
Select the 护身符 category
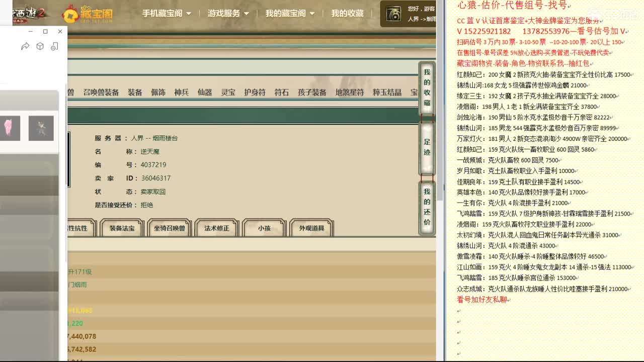point(255,93)
